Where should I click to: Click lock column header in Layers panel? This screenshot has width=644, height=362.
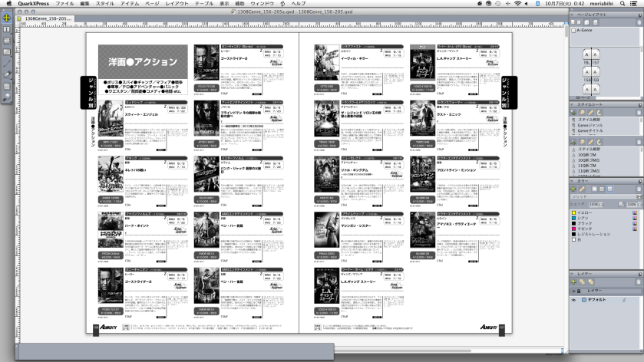579,291
